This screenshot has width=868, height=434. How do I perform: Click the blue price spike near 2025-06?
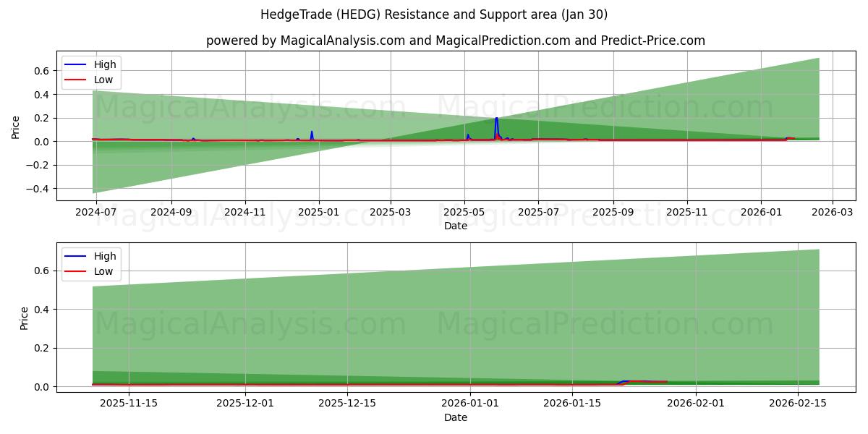(496, 123)
